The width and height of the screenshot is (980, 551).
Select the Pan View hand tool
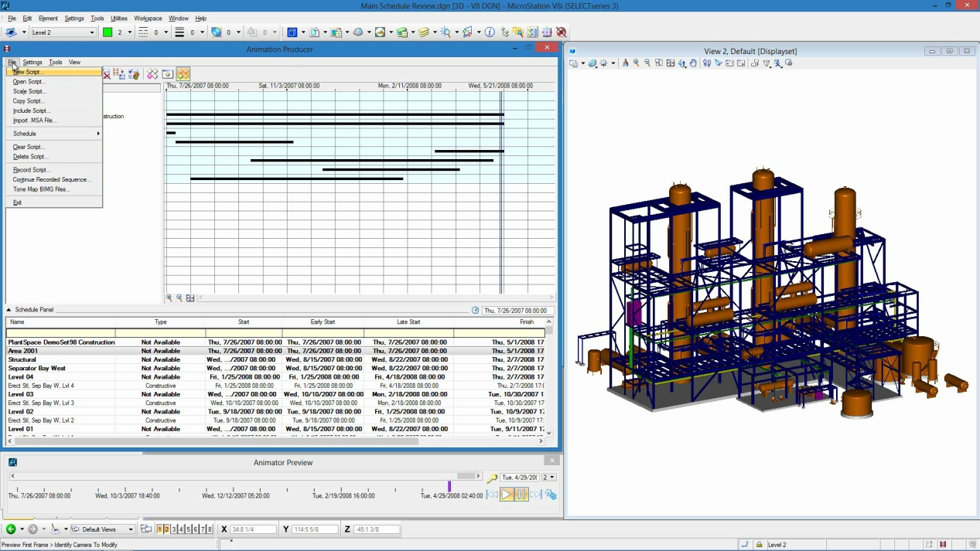pyautogui.click(x=693, y=63)
